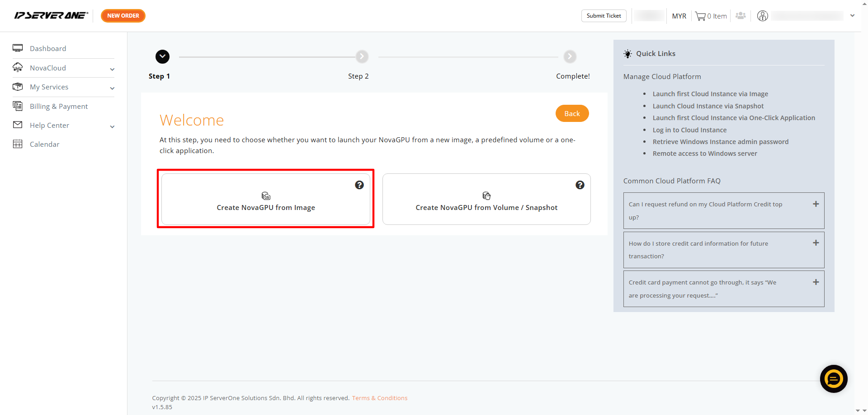
Task: Open Retrieve Windows Instance admin password link
Action: 721,142
